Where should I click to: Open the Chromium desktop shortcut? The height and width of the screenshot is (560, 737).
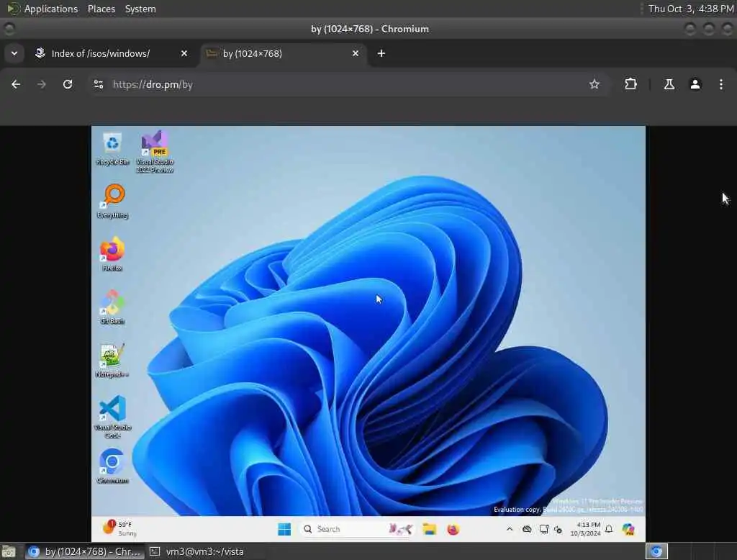[112, 466]
